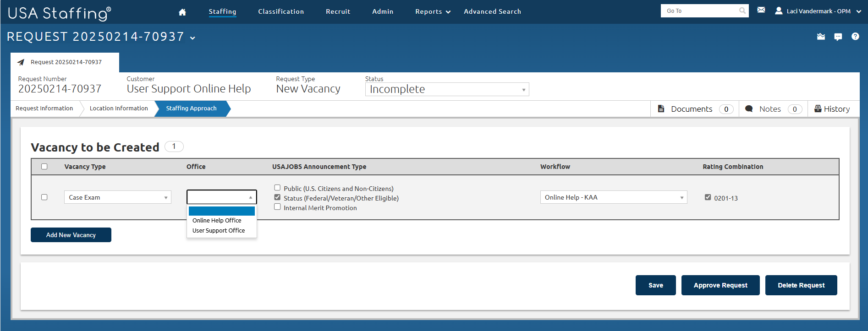The height and width of the screenshot is (331, 868).
Task: Switch to Location Information tab
Action: click(119, 109)
